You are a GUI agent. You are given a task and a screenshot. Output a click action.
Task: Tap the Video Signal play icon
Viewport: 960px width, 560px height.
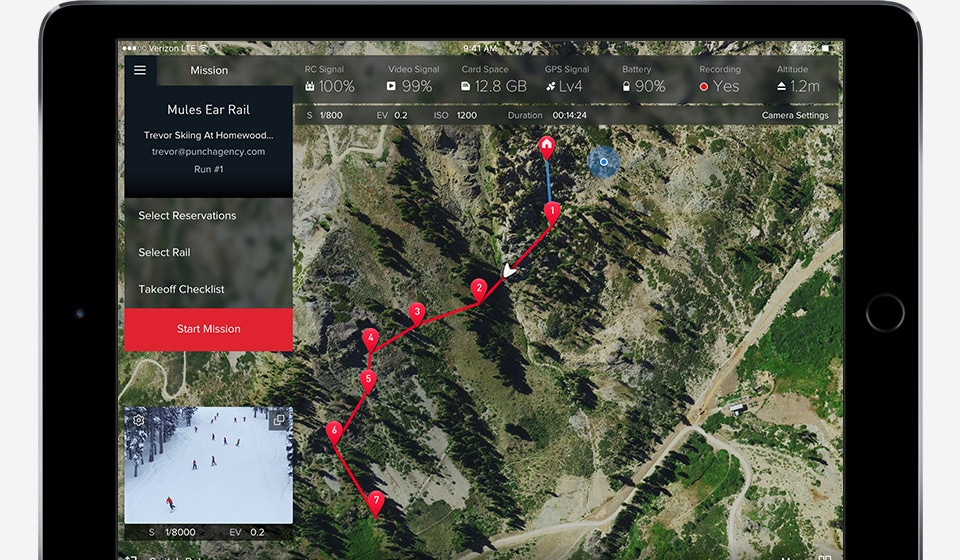tap(391, 87)
